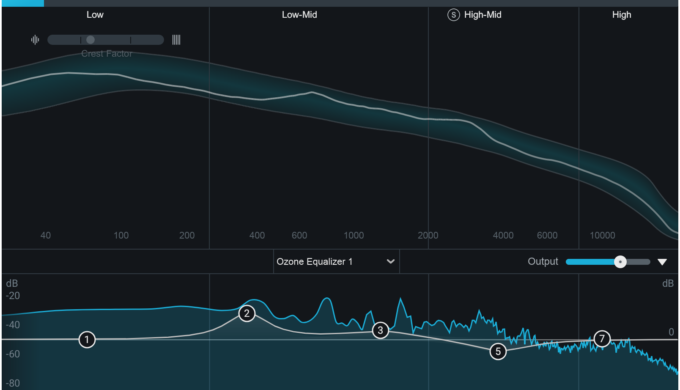This screenshot has width=680, height=390.
Task: Click the blue progress bar at top left
Action: [x=23, y=3]
